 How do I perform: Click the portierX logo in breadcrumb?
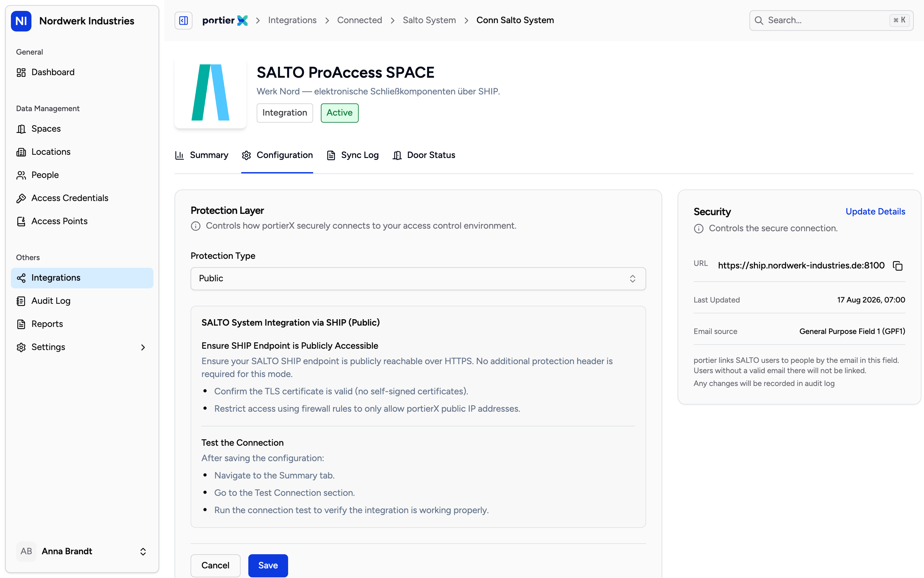click(225, 20)
